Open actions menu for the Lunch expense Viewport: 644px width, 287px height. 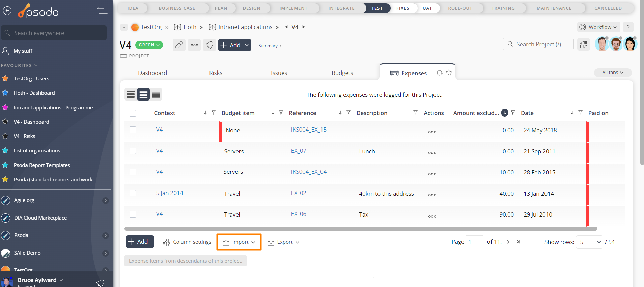[x=432, y=153]
